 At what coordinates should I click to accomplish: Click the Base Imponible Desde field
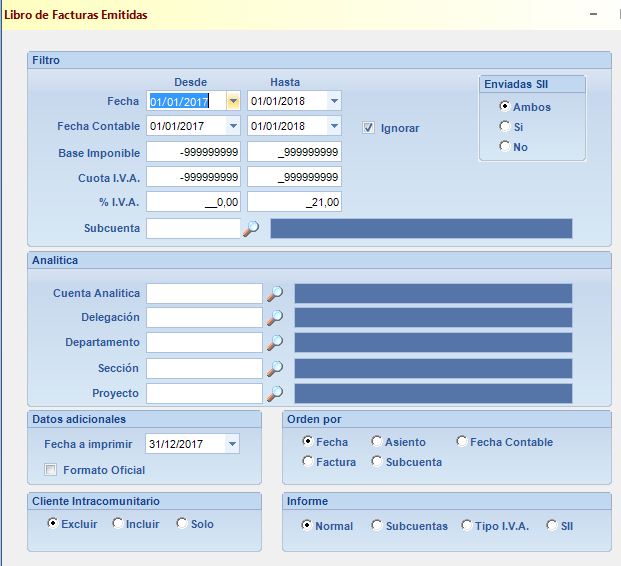pos(193,152)
